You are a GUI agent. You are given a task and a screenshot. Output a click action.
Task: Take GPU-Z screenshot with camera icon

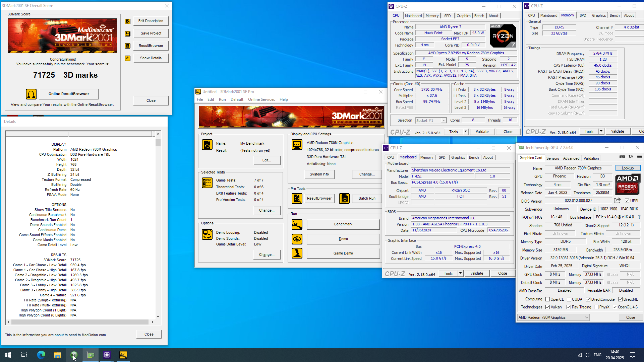622,157
